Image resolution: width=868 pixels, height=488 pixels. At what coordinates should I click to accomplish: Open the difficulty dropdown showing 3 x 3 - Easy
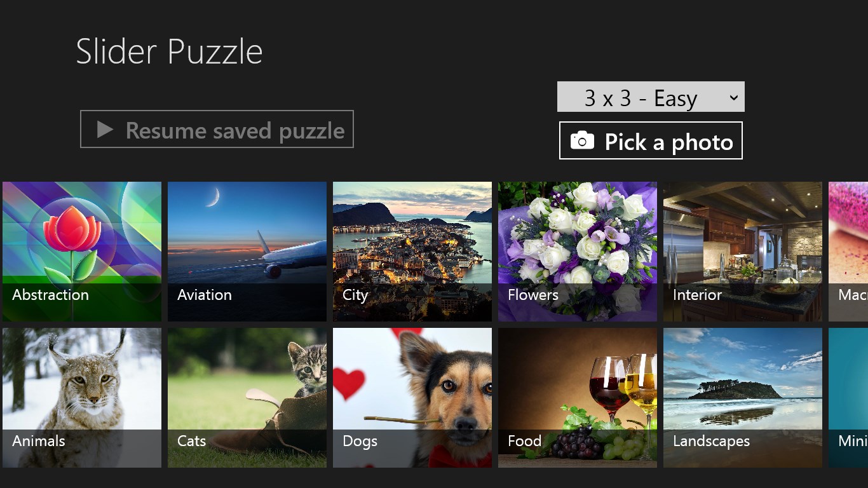[x=650, y=97]
